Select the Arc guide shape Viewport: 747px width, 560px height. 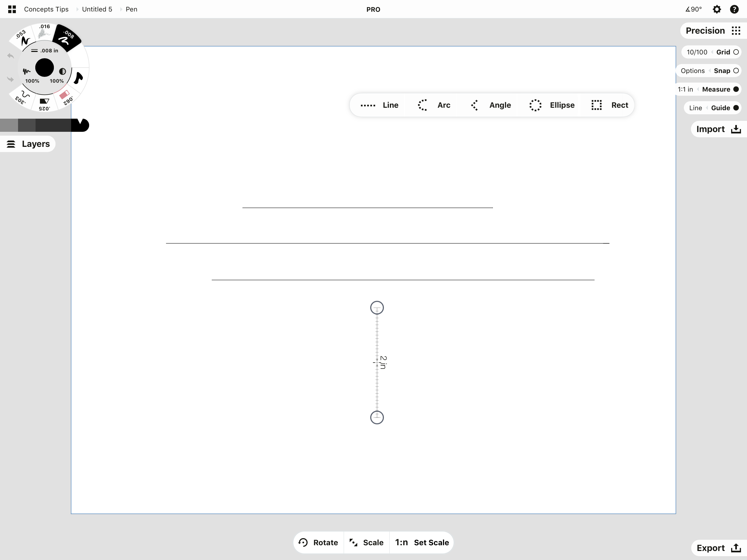pos(434,105)
